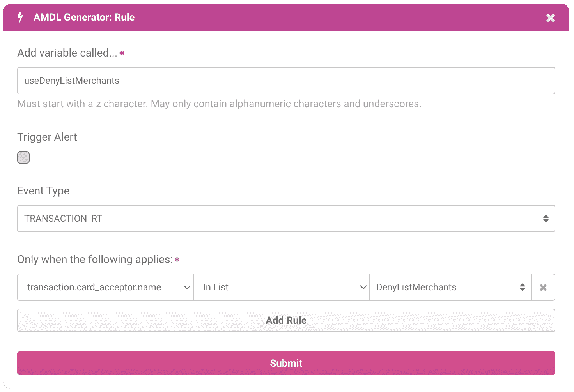Click 'Only when the following applies' label
Image resolution: width=574 pixels, height=392 pixels.
click(95, 260)
